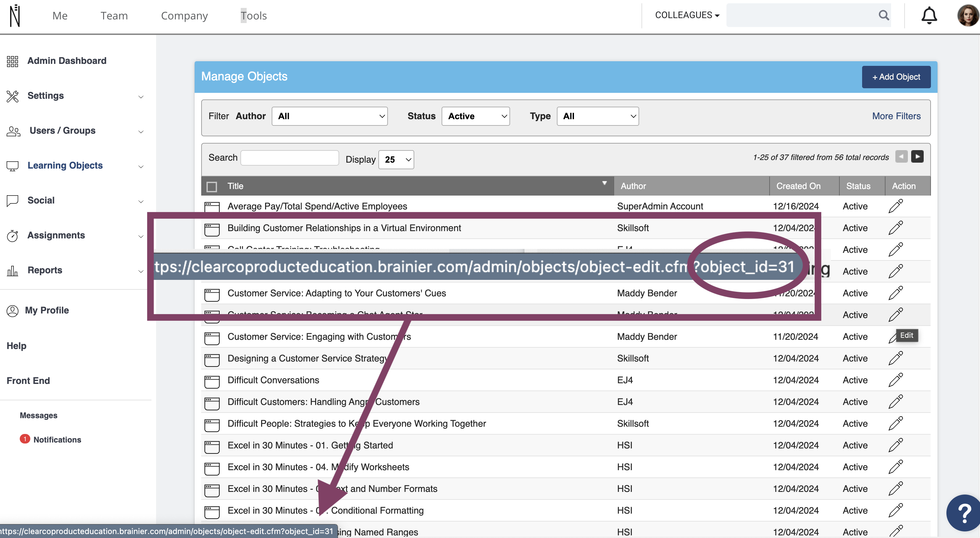The height and width of the screenshot is (538, 980).
Task: Sort by Title column arrow
Action: pyautogui.click(x=604, y=183)
